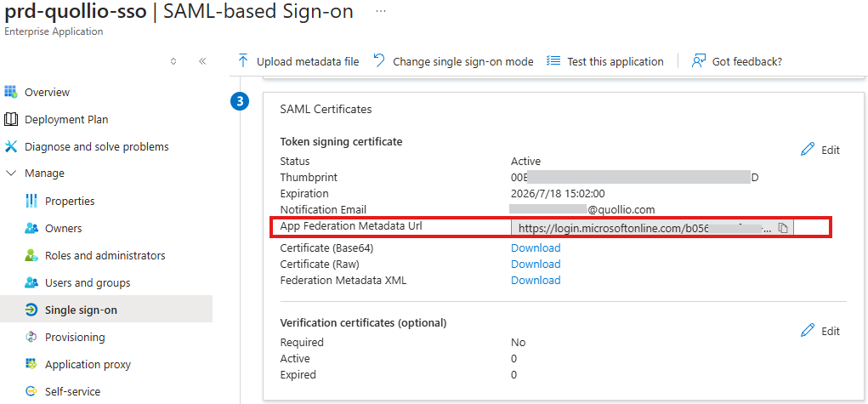Image resolution: width=868 pixels, height=404 pixels.
Task: Click the pencil icon for Token signing certificate
Action: 808,150
